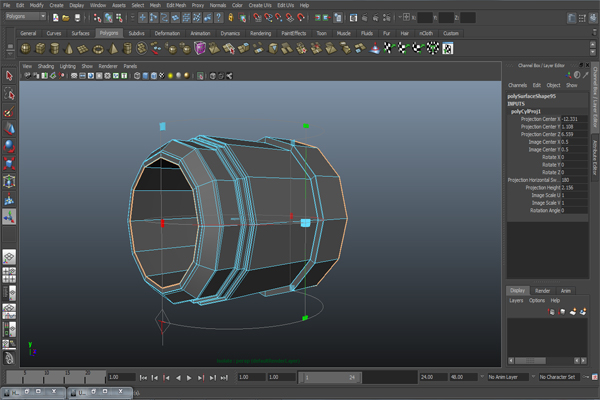
Task: Create a polygon pyramid from the shelf
Action: (x=113, y=49)
